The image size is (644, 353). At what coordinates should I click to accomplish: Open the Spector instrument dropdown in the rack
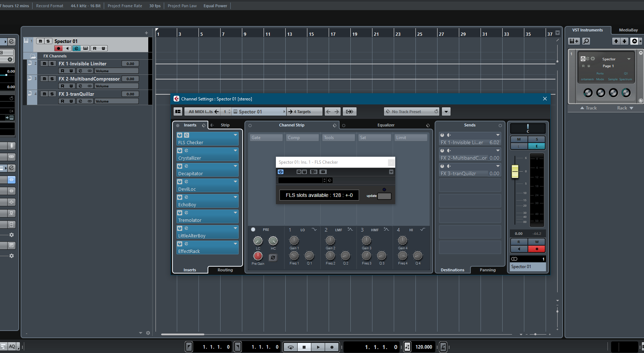click(629, 59)
